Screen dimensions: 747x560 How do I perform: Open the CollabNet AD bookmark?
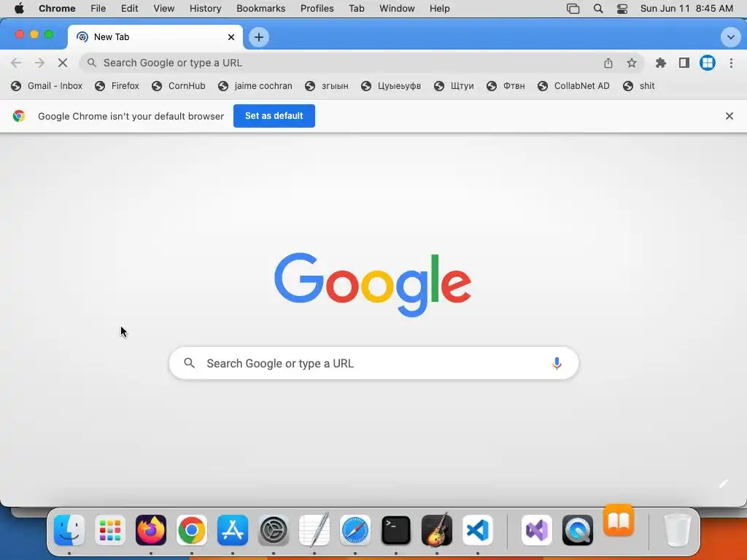pos(573,86)
